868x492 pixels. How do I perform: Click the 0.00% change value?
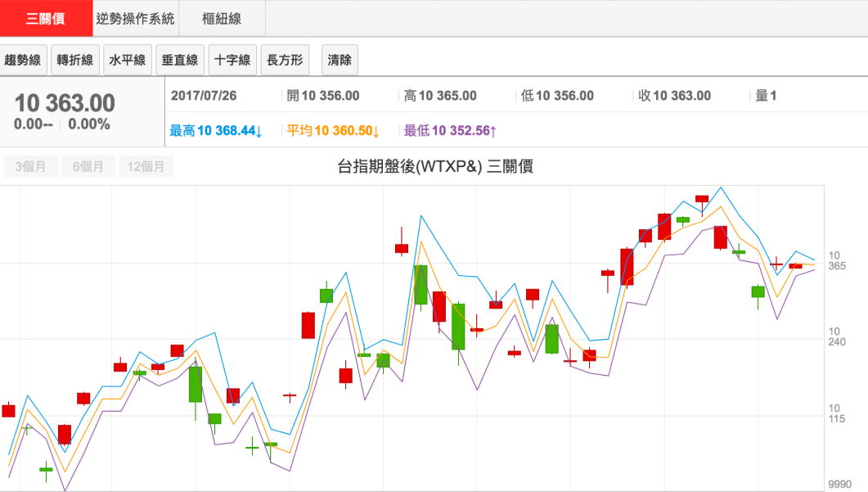point(89,124)
